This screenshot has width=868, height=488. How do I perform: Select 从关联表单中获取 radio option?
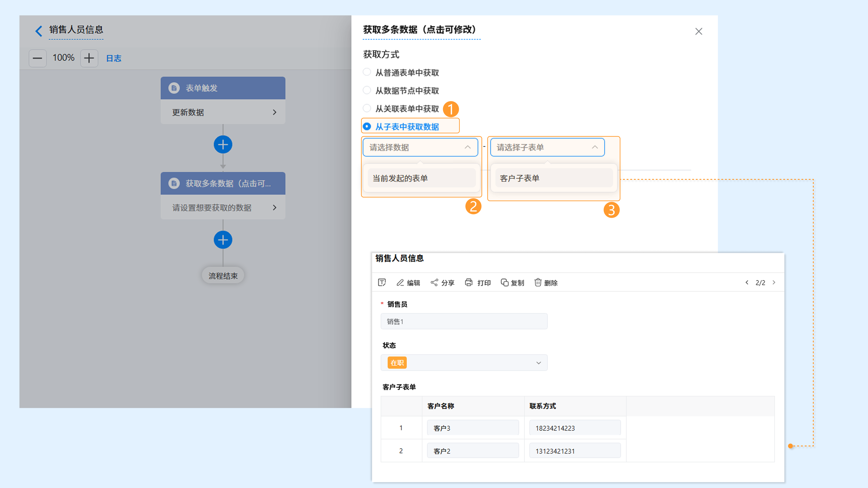point(367,108)
